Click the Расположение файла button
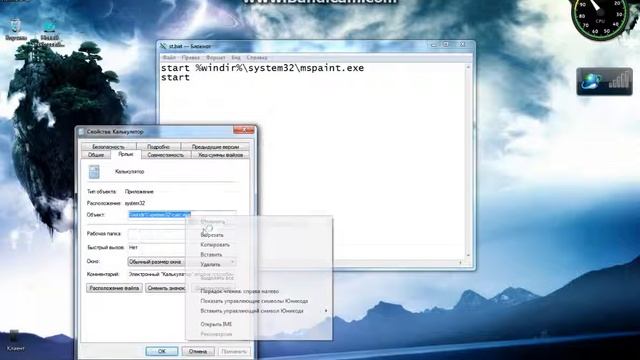Screen dimensions: 640x360 pos(114,288)
